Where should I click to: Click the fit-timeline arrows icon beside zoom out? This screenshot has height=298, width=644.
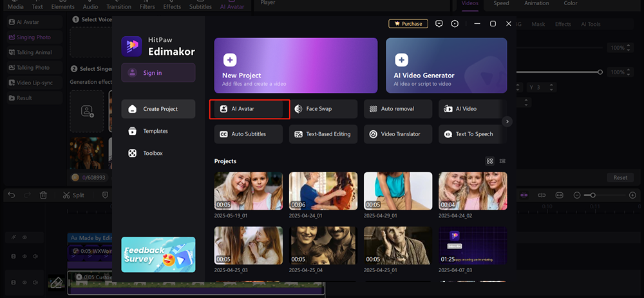560,195
